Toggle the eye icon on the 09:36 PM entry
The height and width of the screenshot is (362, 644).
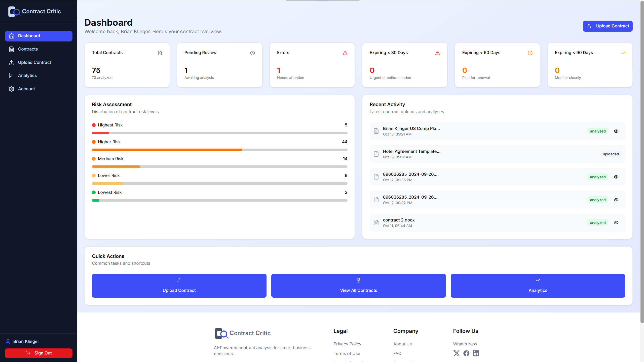[616, 177]
